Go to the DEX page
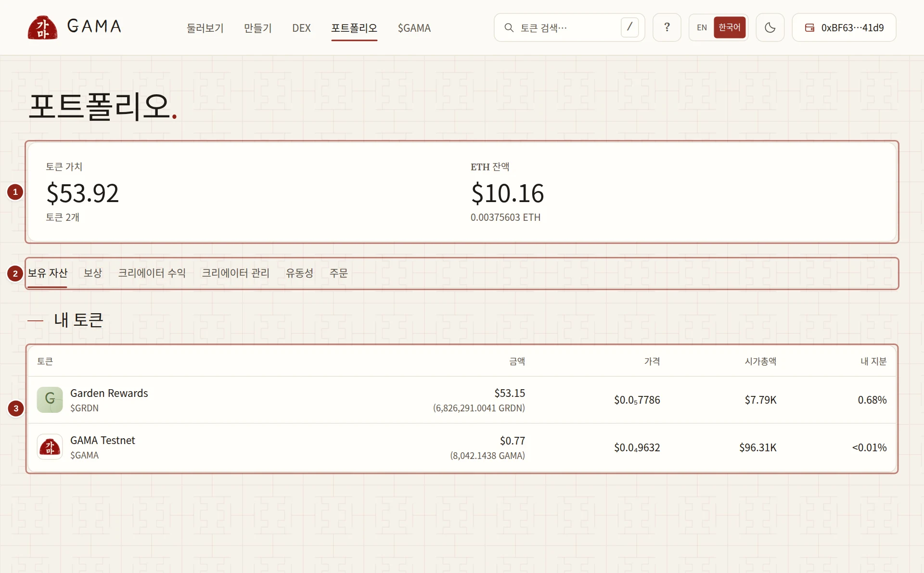 [x=301, y=28]
